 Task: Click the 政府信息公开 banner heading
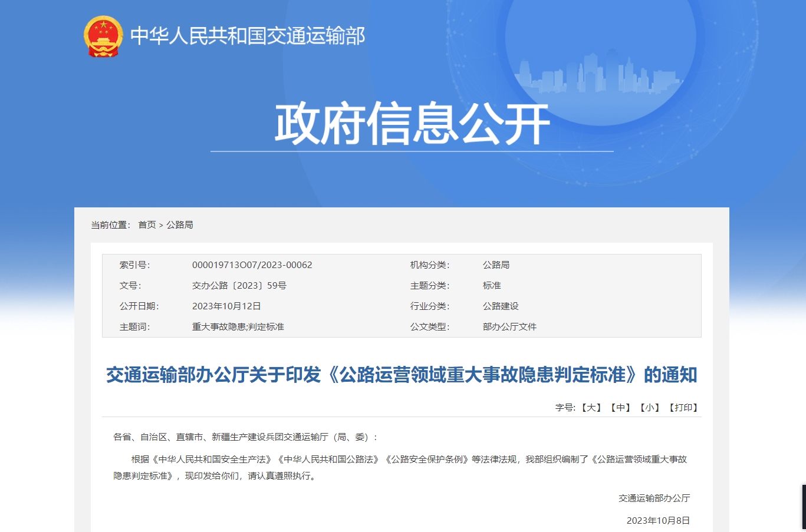coord(412,124)
